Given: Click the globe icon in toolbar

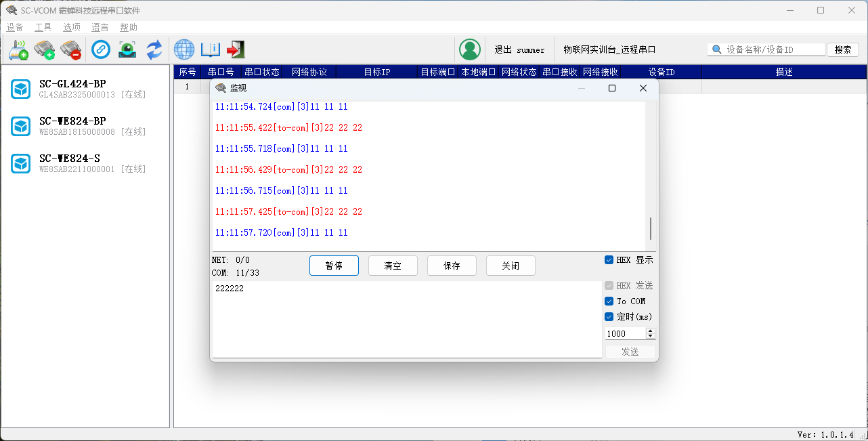Looking at the screenshot, I should tap(183, 49).
